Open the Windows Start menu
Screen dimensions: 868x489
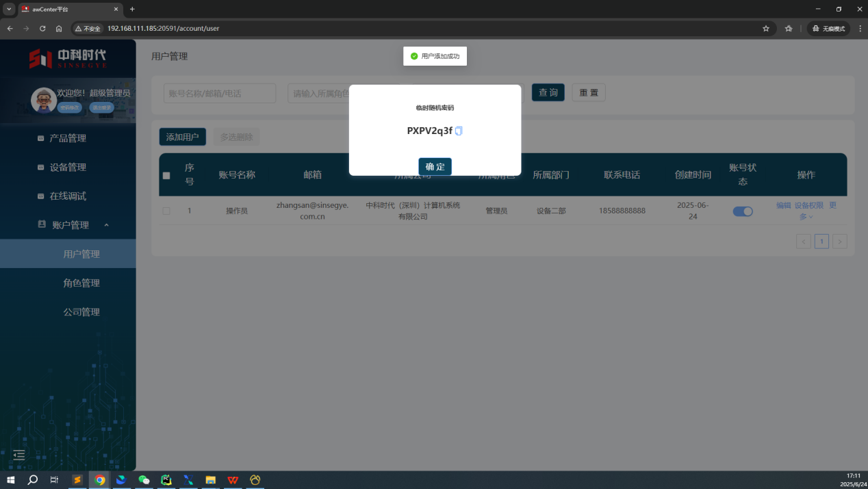[x=10, y=480]
